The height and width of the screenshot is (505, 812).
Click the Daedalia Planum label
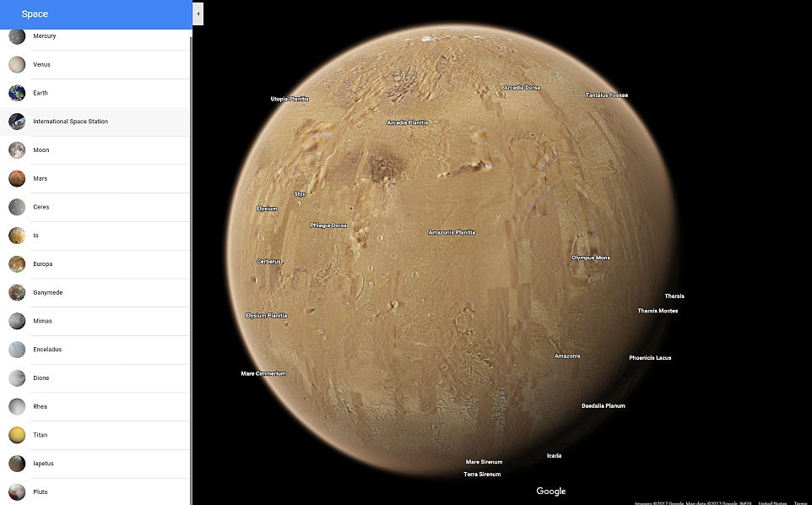(604, 405)
